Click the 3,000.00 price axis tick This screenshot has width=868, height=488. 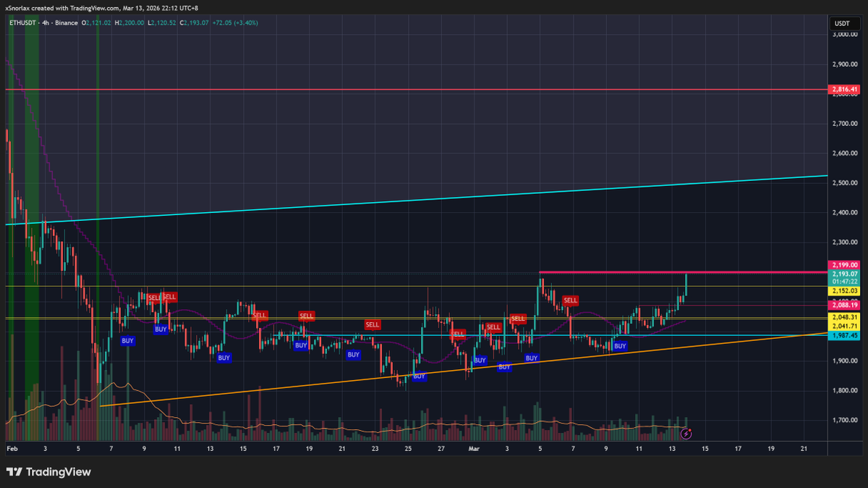tap(844, 35)
